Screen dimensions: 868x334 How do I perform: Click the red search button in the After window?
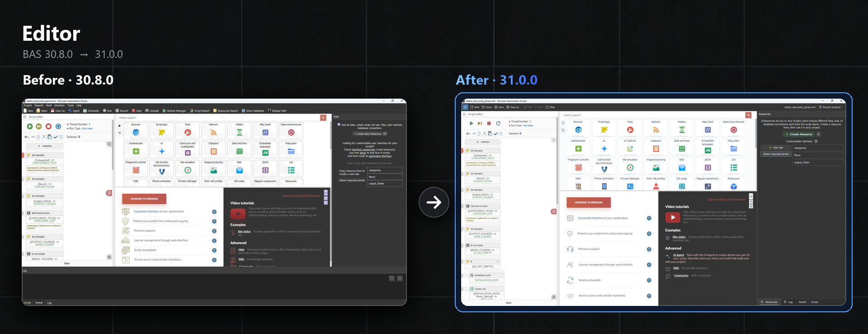[748, 115]
